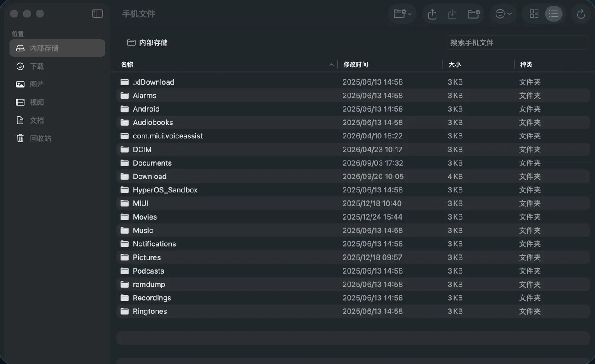Image resolution: width=595 pixels, height=364 pixels.
Task: Select the Documents folder
Action: click(353, 163)
